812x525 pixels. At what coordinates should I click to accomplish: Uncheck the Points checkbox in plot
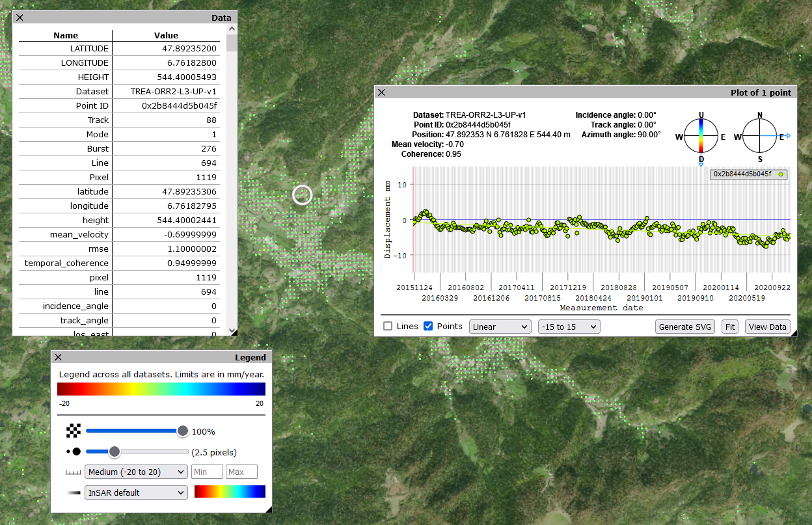pos(428,327)
